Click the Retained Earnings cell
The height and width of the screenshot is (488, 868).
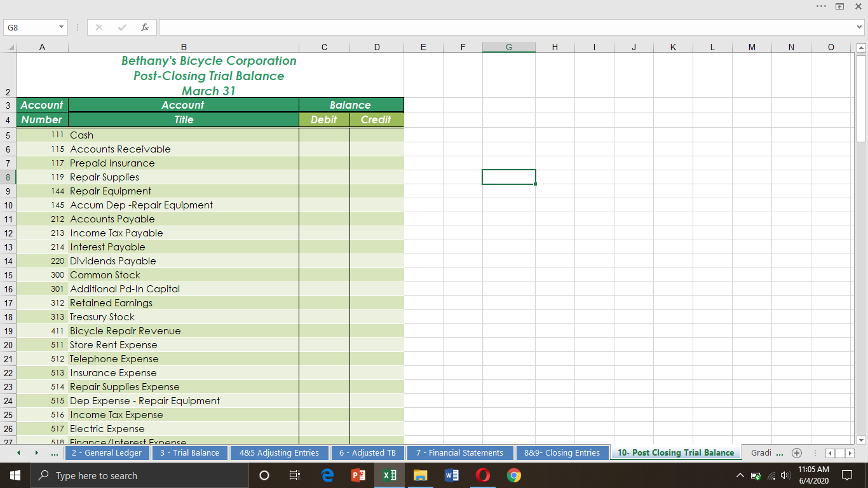coord(184,302)
